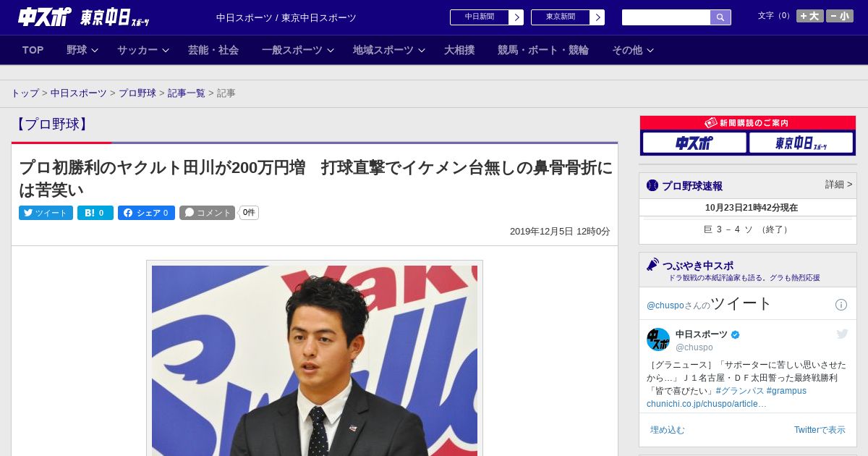Click 新聞購読のご案内 banner header
The width and height of the screenshot is (868, 456).
748,123
